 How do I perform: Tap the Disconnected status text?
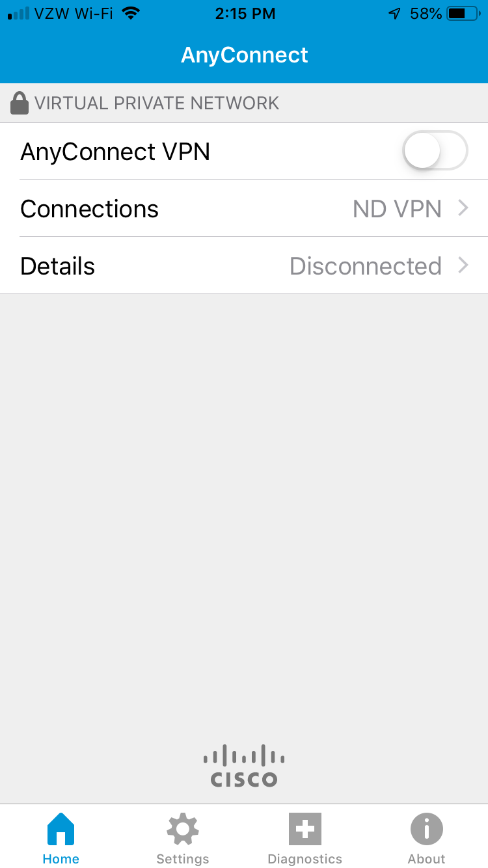point(366,266)
